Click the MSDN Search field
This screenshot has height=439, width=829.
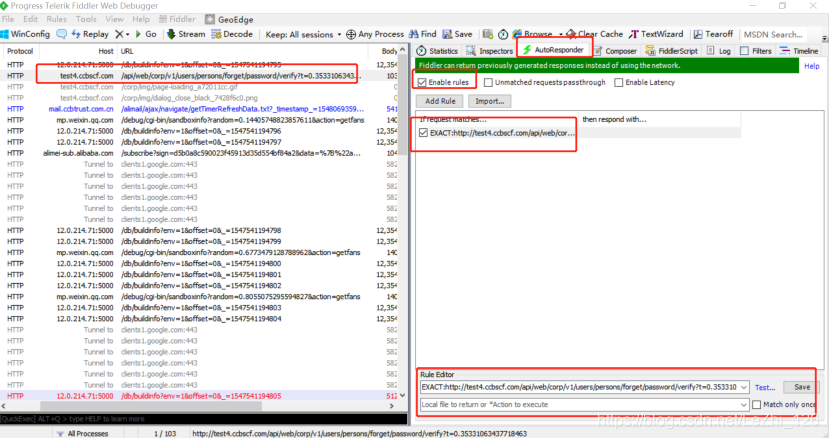coord(775,34)
